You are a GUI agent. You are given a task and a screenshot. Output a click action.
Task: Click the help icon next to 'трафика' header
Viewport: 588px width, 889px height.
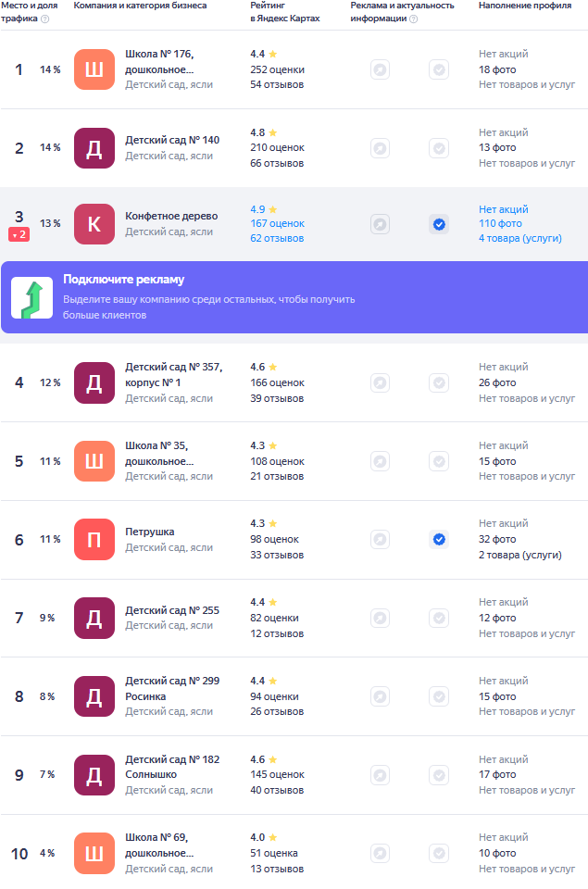45,19
